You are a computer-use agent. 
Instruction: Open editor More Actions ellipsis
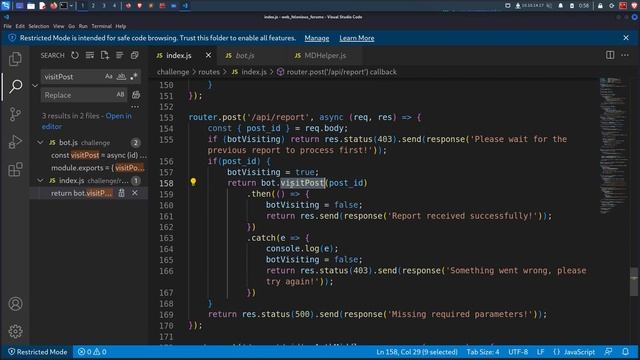point(625,55)
